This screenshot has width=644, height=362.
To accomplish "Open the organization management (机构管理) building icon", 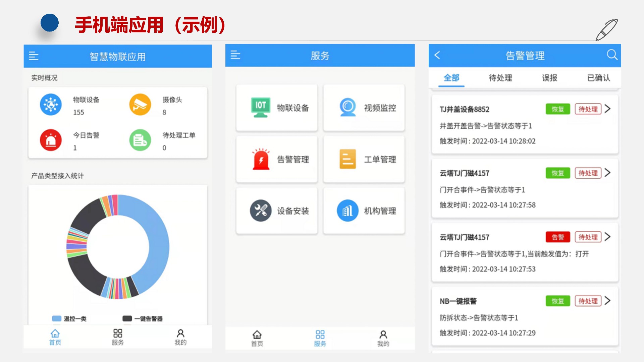I will click(347, 210).
